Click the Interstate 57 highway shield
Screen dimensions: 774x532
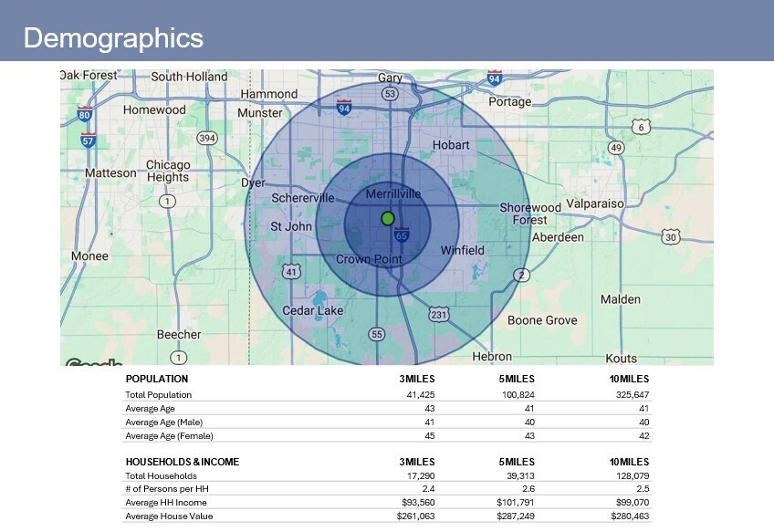[x=88, y=140]
